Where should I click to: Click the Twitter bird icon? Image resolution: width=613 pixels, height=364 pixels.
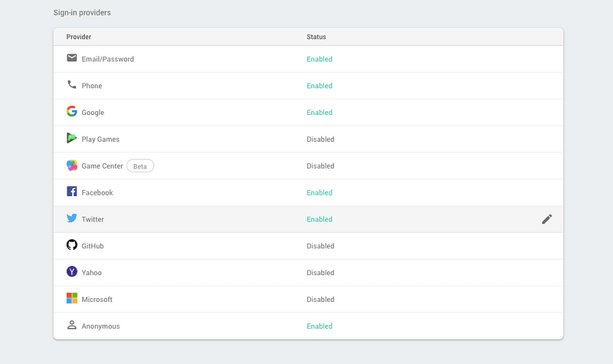(71, 218)
